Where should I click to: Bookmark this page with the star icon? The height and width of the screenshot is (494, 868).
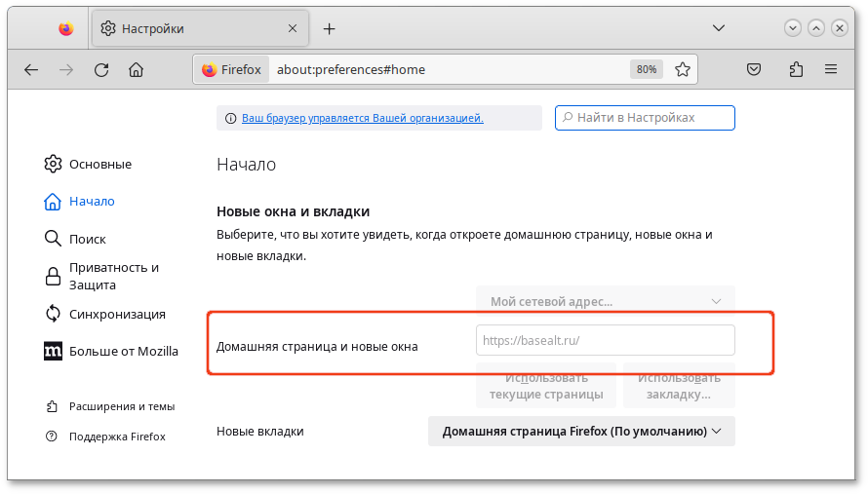click(x=683, y=70)
